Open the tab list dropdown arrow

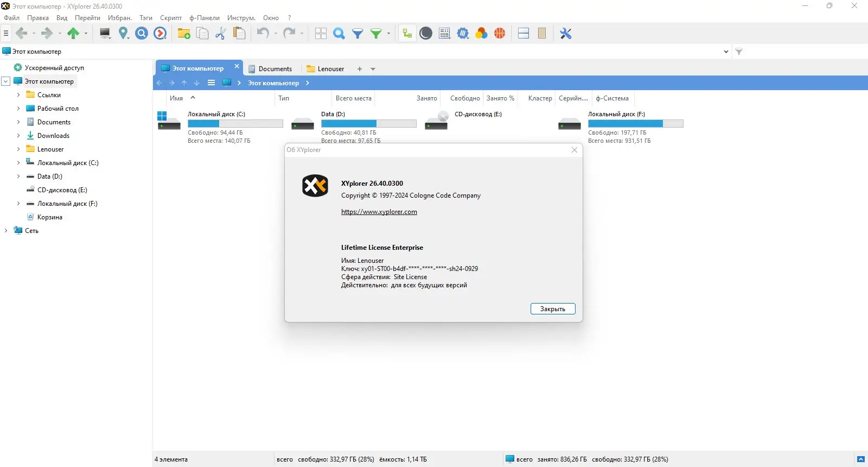373,69
